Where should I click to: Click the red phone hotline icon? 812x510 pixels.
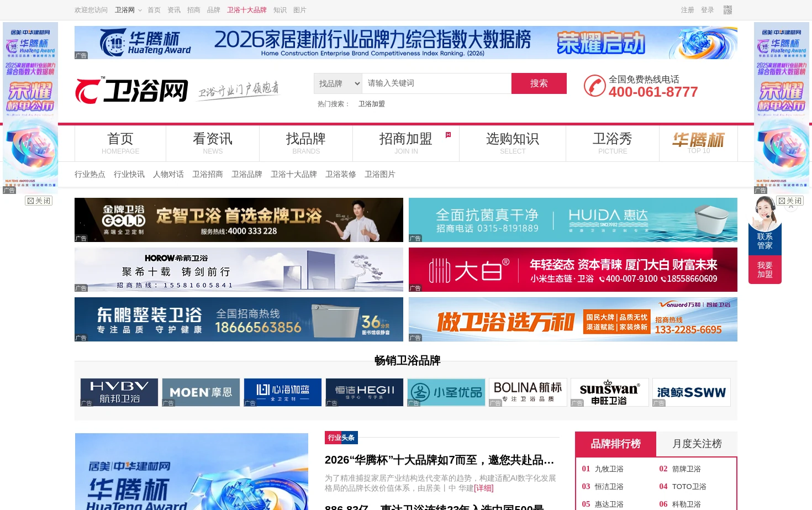[x=595, y=86]
